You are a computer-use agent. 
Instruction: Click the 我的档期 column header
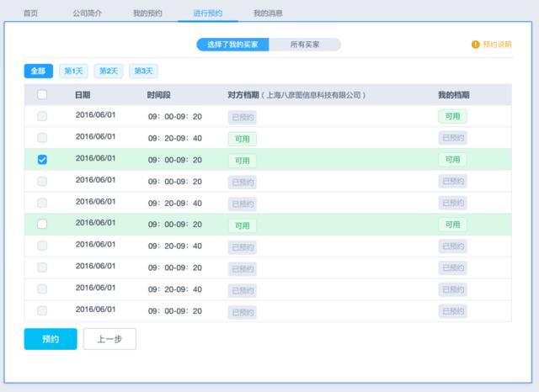pos(454,95)
